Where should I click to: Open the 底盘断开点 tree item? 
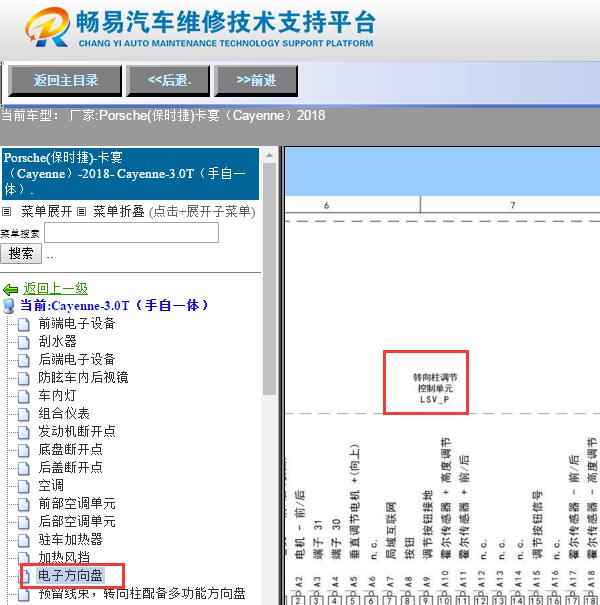[71, 450]
